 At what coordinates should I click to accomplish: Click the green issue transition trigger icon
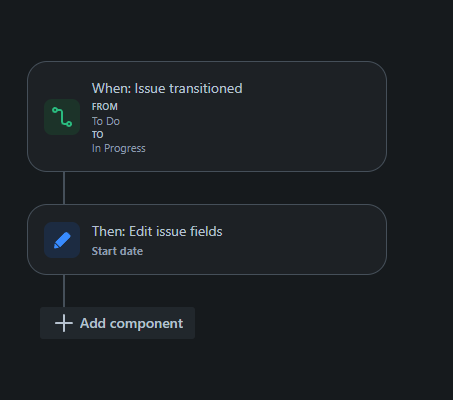click(x=62, y=117)
